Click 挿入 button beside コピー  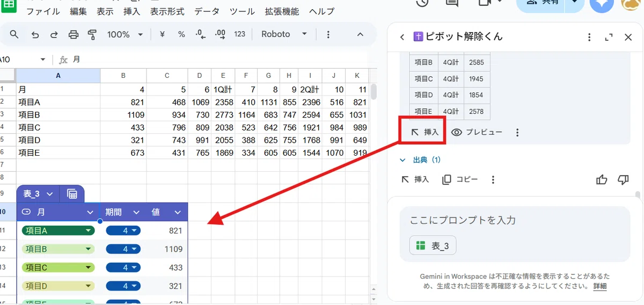point(415,179)
